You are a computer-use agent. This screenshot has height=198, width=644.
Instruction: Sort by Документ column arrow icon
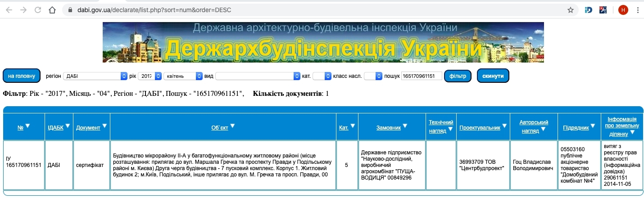tap(104, 126)
